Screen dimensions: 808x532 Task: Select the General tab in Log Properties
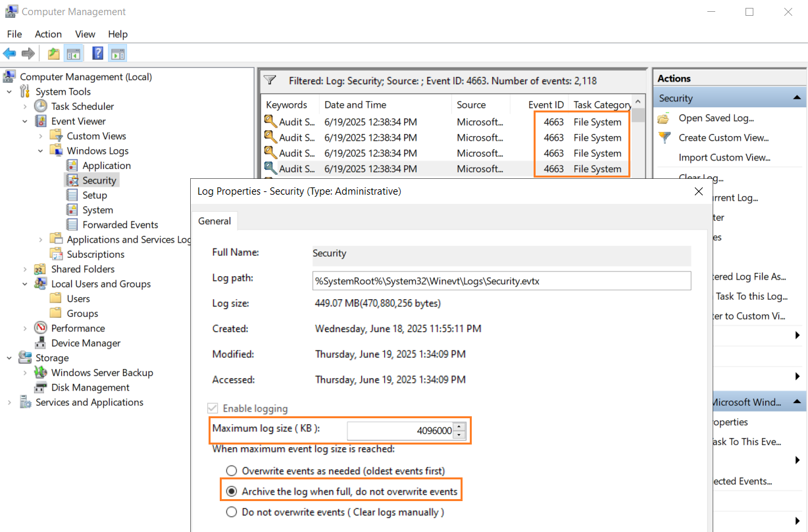tap(215, 221)
